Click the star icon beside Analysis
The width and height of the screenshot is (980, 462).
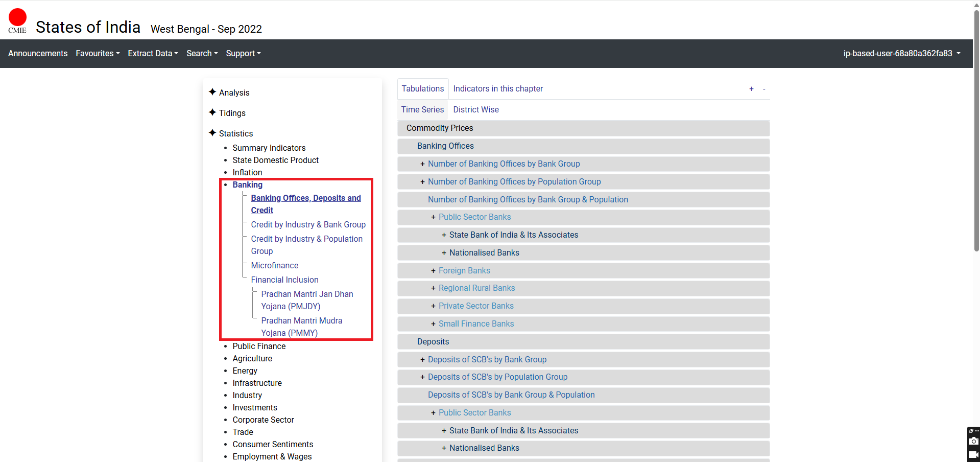(212, 92)
